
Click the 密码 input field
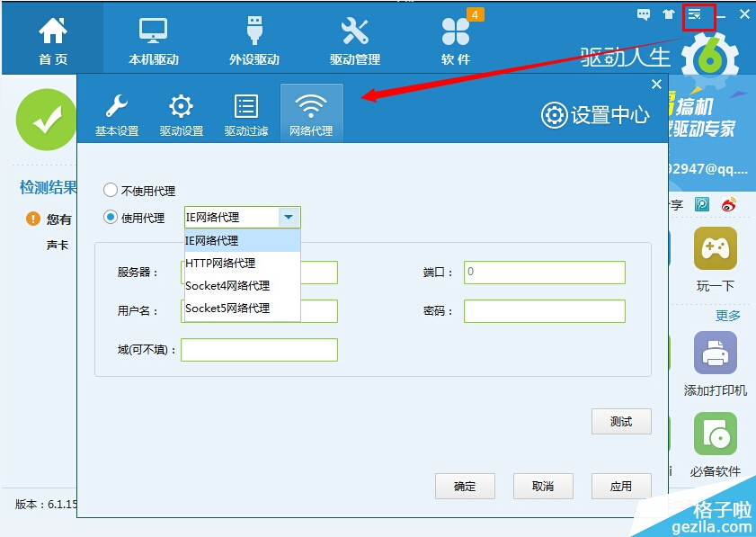point(544,311)
